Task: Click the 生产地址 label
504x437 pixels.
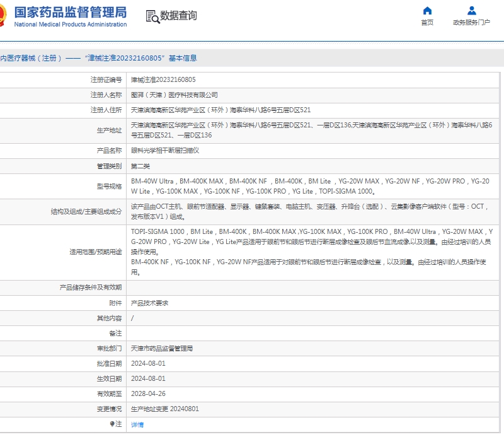Action: [x=109, y=131]
